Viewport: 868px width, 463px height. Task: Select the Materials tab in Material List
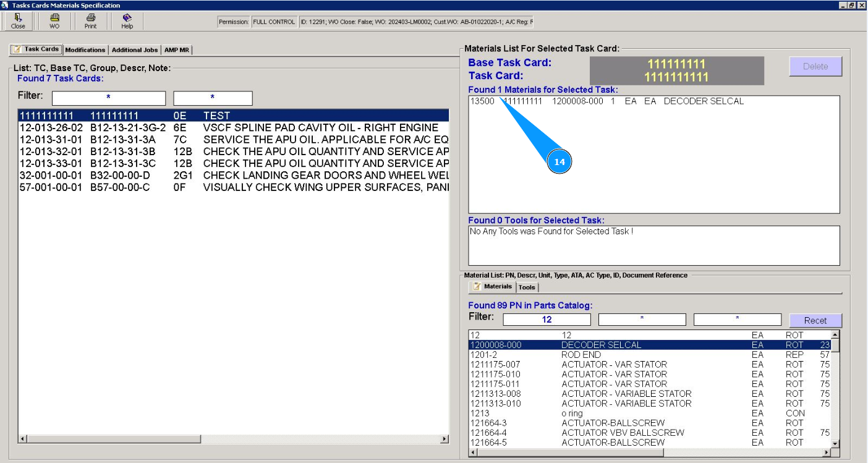point(492,287)
